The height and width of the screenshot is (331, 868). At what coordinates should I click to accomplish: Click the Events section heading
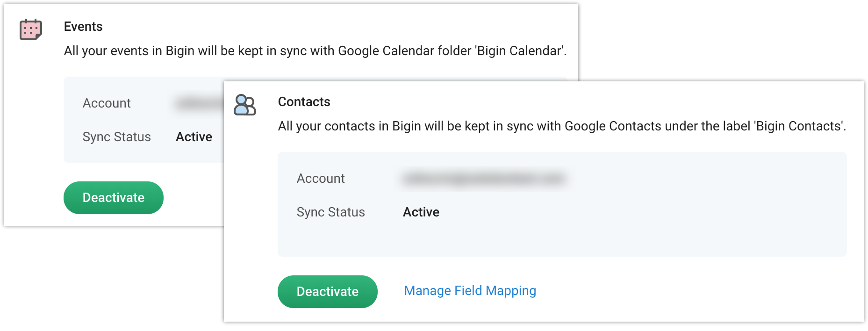pos(83,27)
